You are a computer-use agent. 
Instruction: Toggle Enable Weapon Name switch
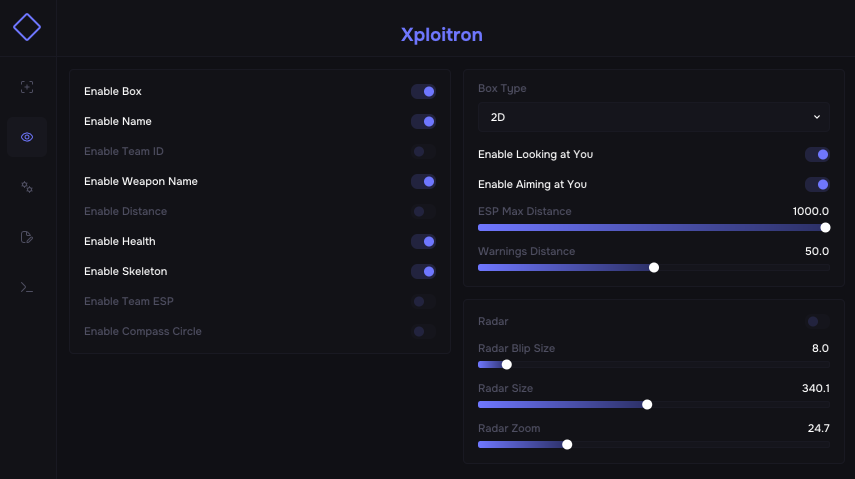click(x=423, y=182)
